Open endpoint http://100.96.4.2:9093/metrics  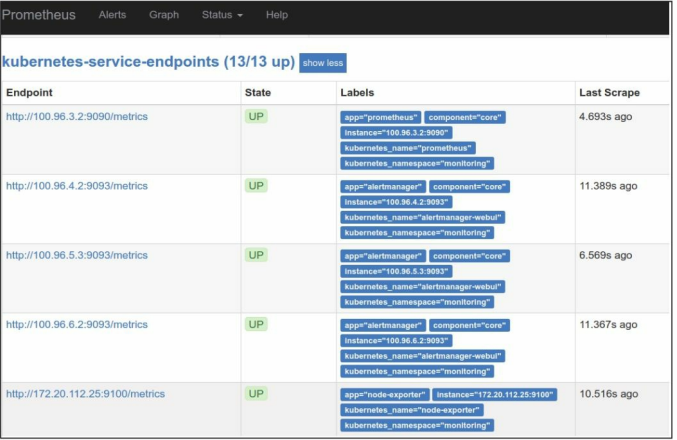tap(77, 186)
